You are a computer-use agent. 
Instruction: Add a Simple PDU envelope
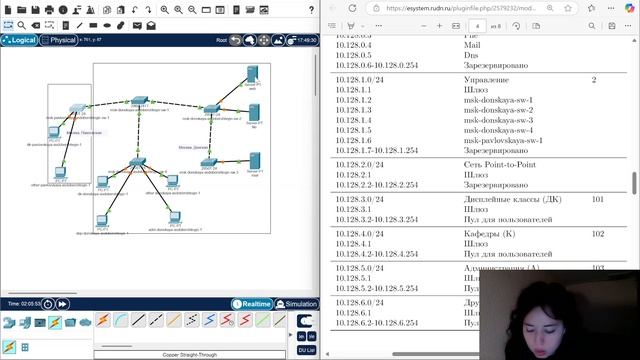tap(137, 26)
